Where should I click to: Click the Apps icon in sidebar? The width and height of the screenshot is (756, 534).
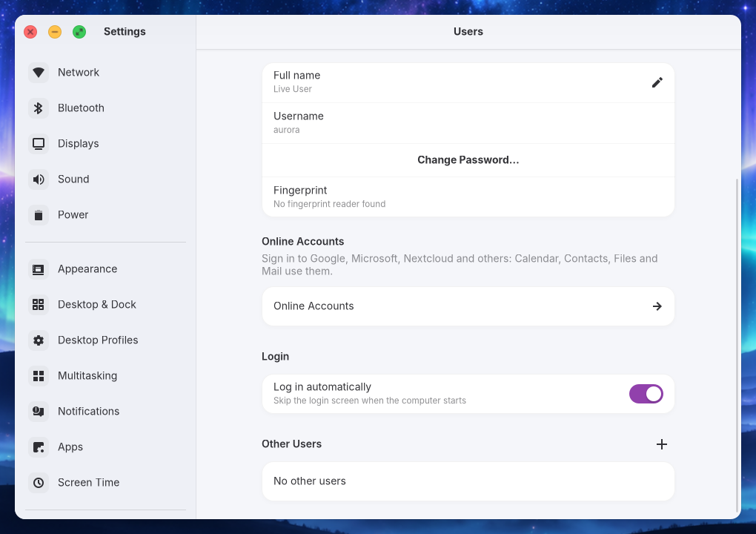[39, 447]
